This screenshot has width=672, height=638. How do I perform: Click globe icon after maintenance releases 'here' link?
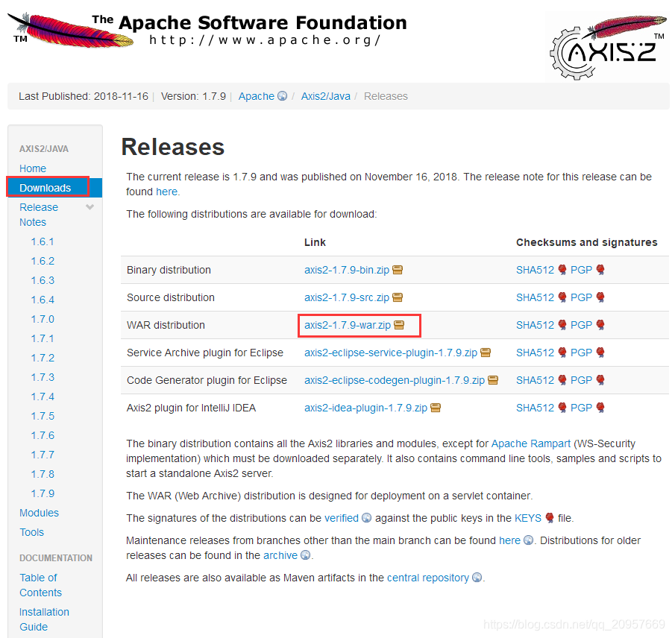[529, 540]
